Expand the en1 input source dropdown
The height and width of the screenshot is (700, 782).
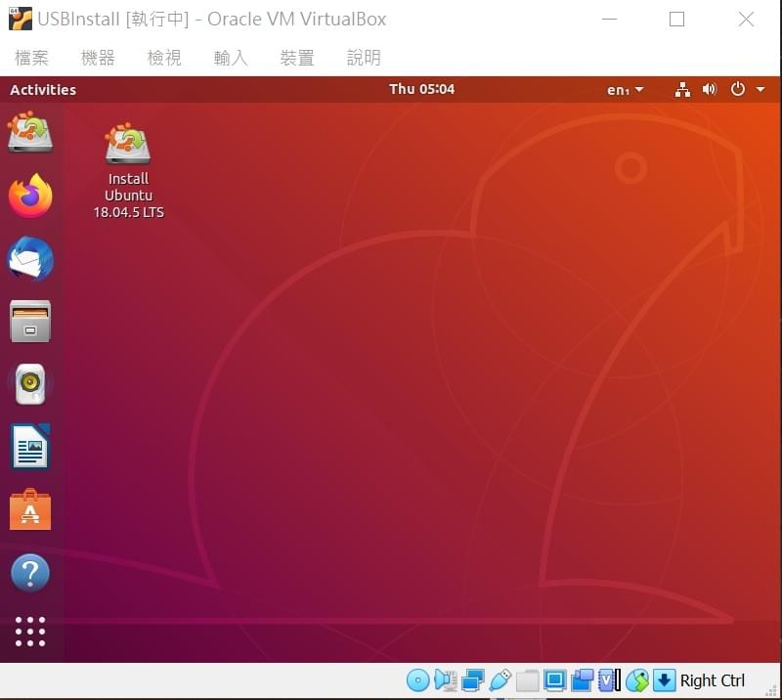(x=626, y=90)
